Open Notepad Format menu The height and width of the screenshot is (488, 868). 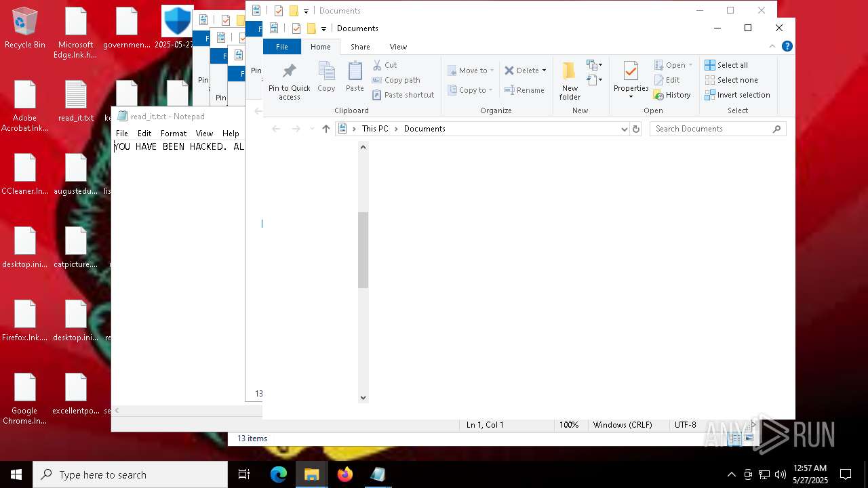(x=174, y=134)
